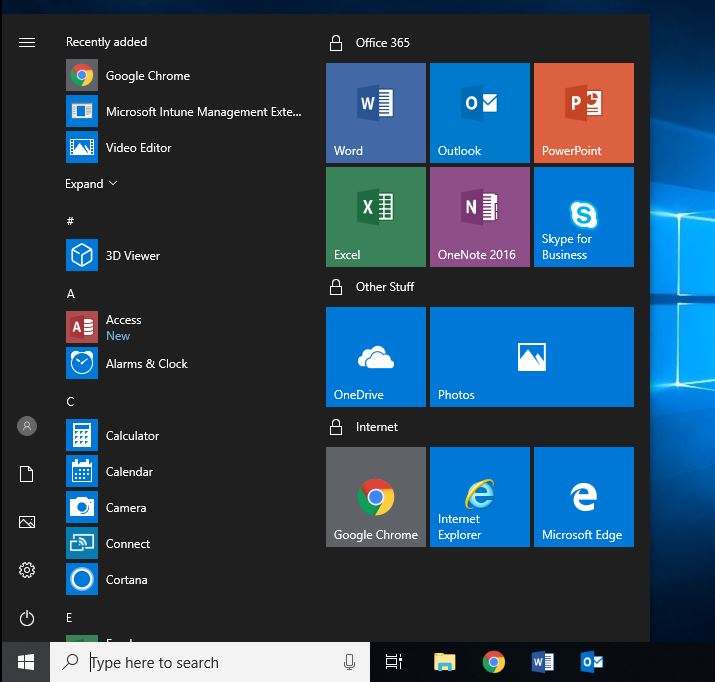Open File Explorer from the taskbar
This screenshot has width=715, height=682.
point(445,662)
